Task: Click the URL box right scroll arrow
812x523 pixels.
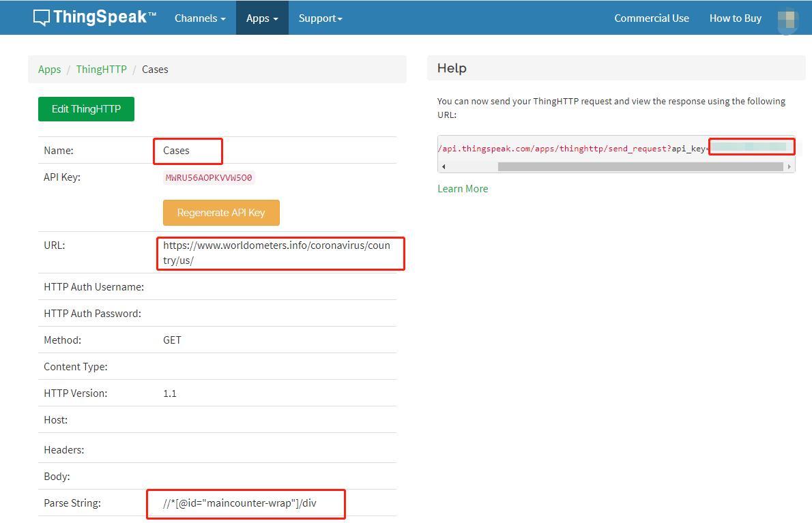Action: click(x=789, y=166)
